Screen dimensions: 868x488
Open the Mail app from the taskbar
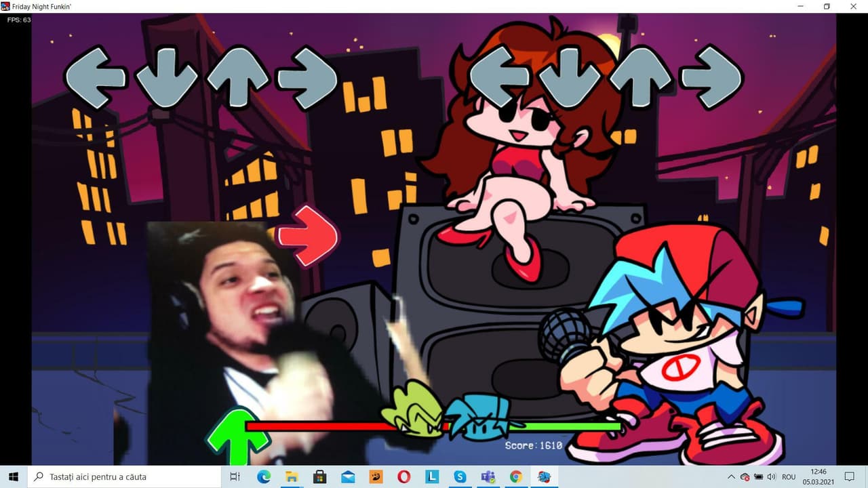pos(348,476)
